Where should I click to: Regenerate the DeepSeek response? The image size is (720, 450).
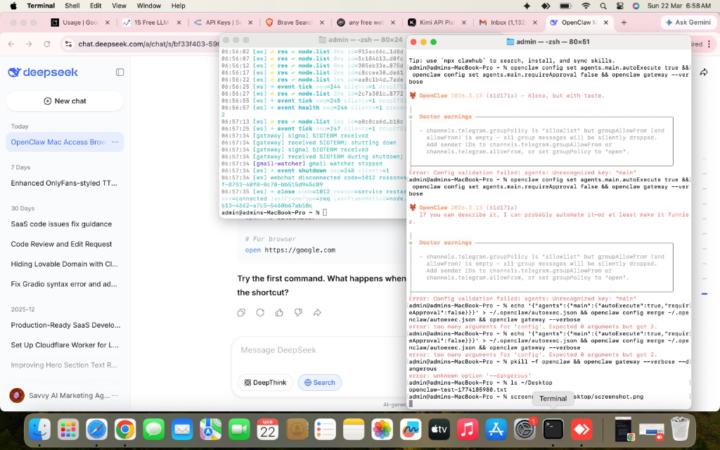260,312
